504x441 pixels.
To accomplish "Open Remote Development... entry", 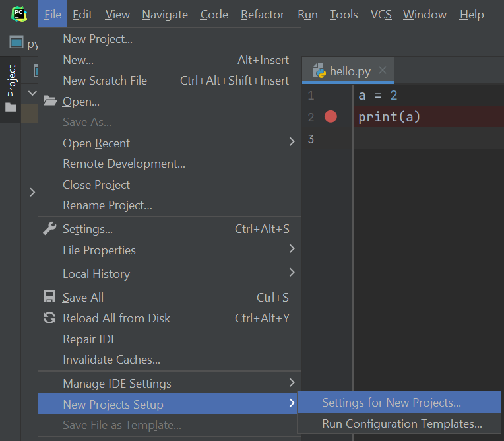I will pyautogui.click(x=170, y=164).
